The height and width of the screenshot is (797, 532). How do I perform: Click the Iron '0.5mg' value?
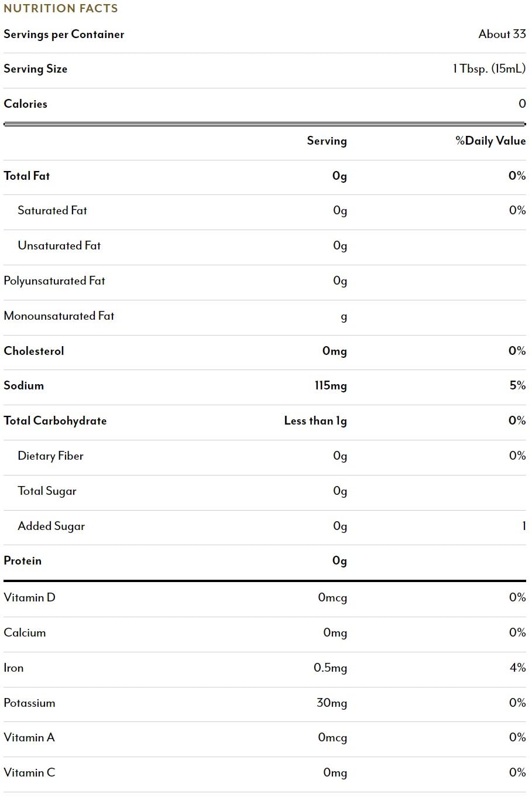pyautogui.click(x=330, y=668)
